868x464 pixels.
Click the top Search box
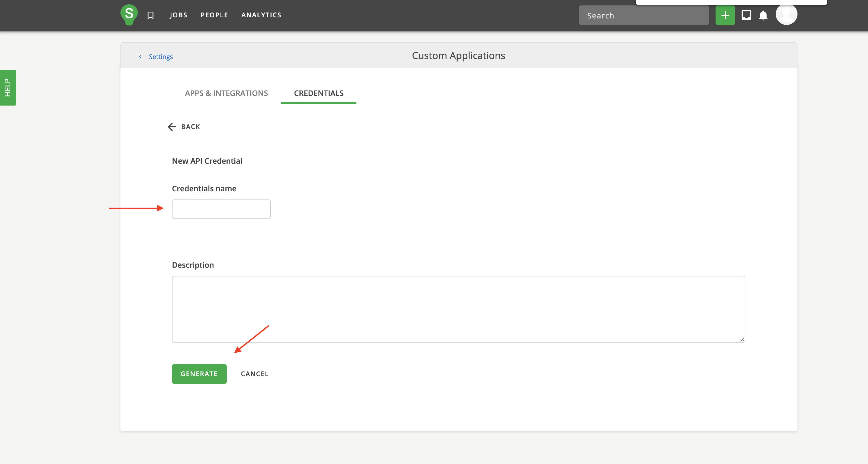(644, 15)
